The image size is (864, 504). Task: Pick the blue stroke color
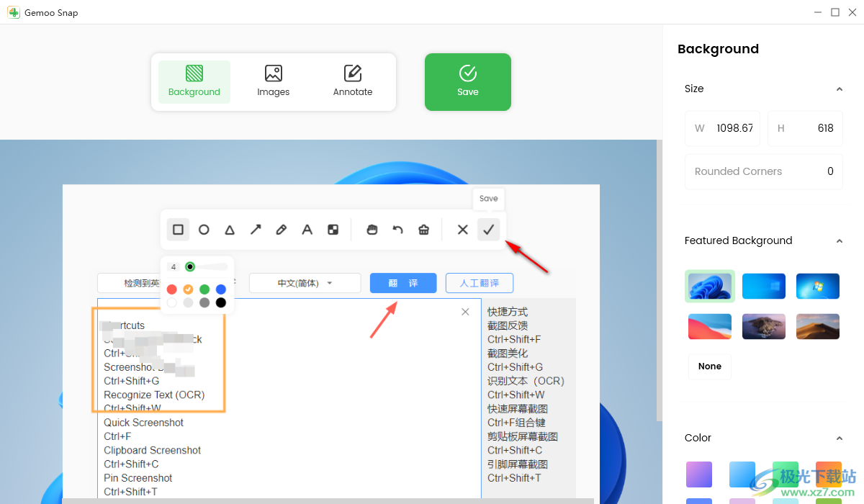pyautogui.click(x=221, y=289)
